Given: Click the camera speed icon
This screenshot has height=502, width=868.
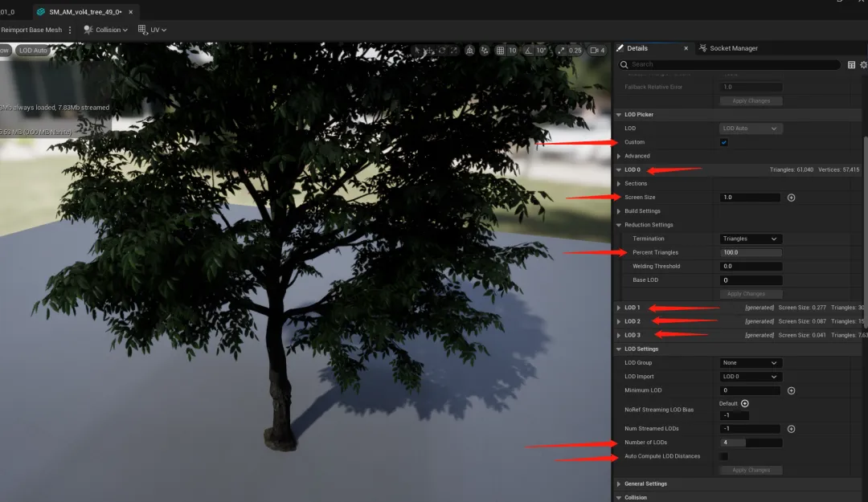Looking at the screenshot, I should click(x=596, y=51).
